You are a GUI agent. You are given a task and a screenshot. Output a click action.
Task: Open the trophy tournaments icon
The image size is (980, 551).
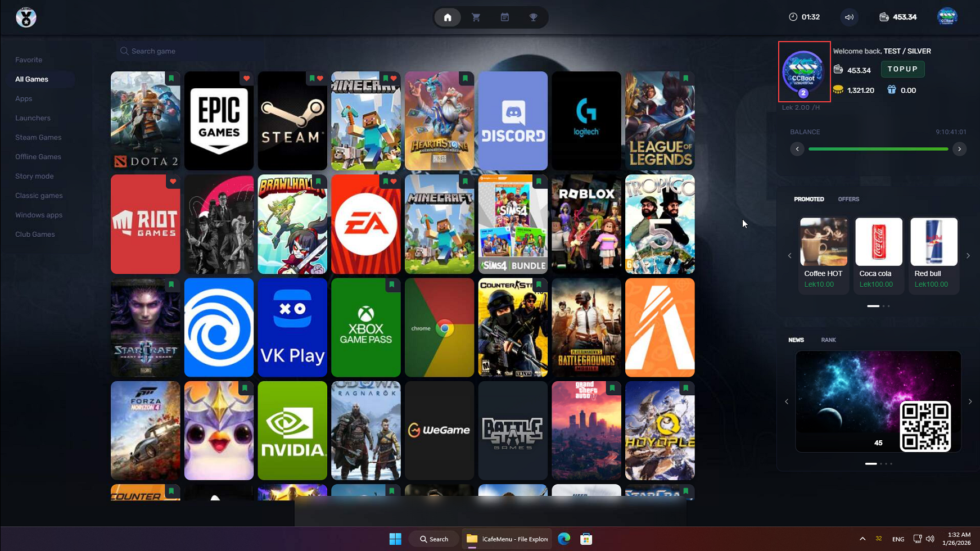[x=534, y=17]
